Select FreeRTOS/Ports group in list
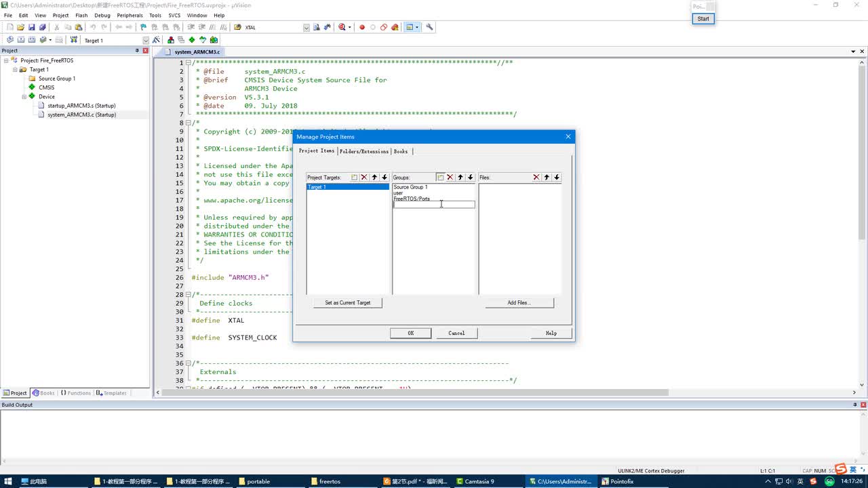868x488 pixels. 412,199
